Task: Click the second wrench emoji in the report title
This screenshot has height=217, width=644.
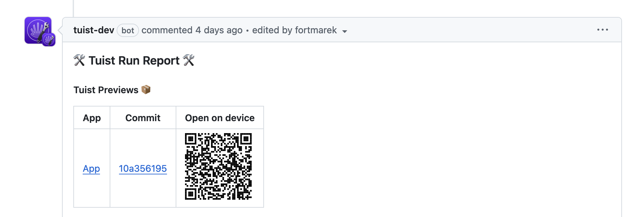Action: tap(189, 60)
